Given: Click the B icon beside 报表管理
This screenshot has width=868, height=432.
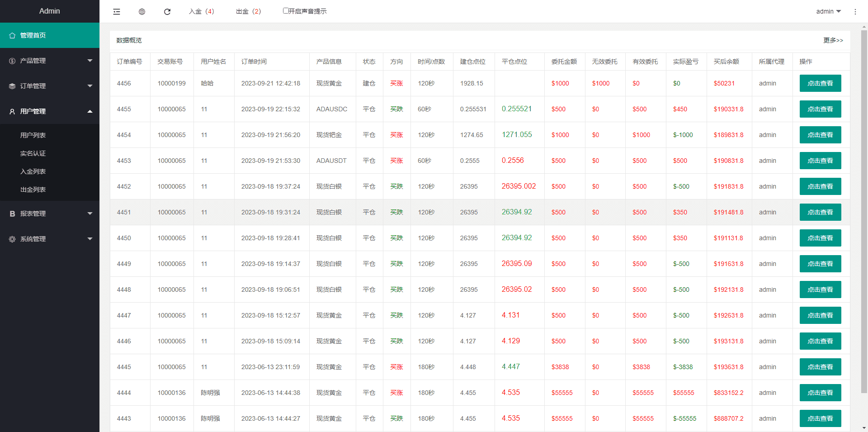Looking at the screenshot, I should [12, 214].
